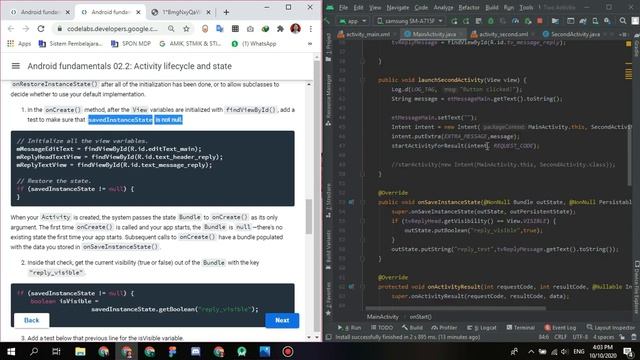Image resolution: width=640 pixels, height=360 pixels.
Task: Close the first Android fundamentals tab
Action: (x=68, y=12)
